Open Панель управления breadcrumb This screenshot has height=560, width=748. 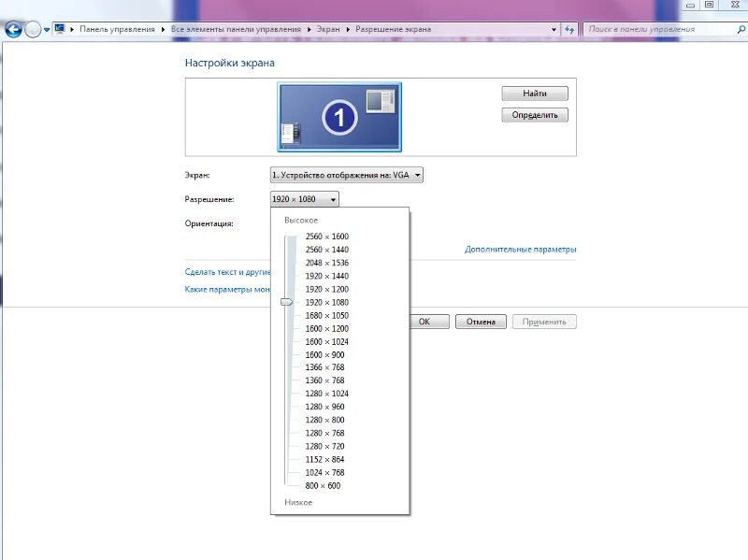coord(117,29)
